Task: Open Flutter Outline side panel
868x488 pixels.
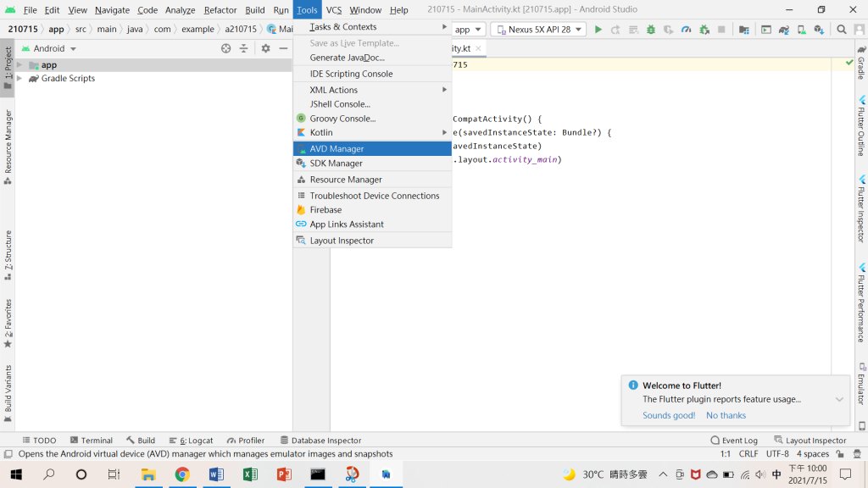Action: [861, 126]
